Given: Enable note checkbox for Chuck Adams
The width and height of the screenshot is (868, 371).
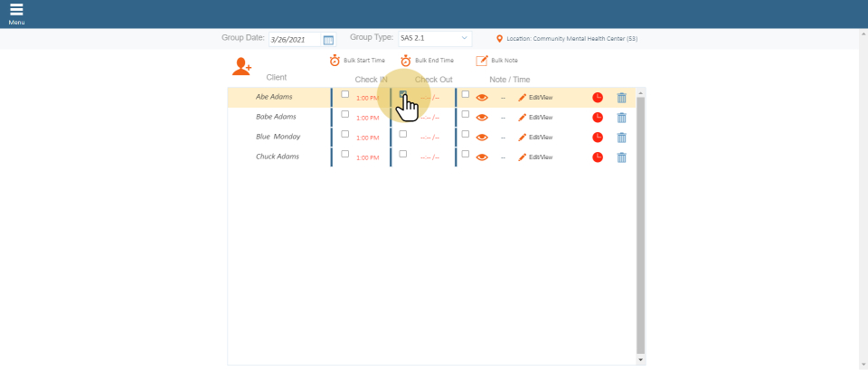Looking at the screenshot, I should point(466,154).
